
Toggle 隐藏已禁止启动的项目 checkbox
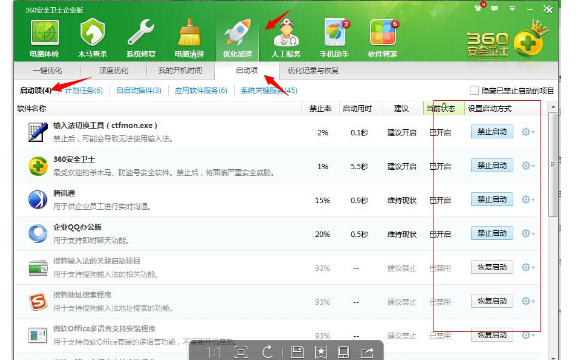(x=474, y=90)
